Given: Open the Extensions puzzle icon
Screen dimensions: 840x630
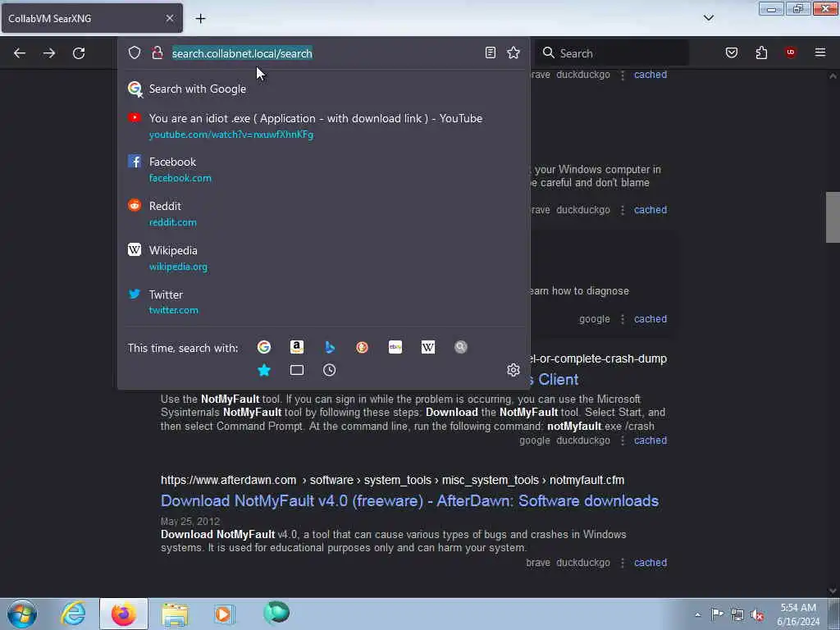Looking at the screenshot, I should click(x=761, y=52).
